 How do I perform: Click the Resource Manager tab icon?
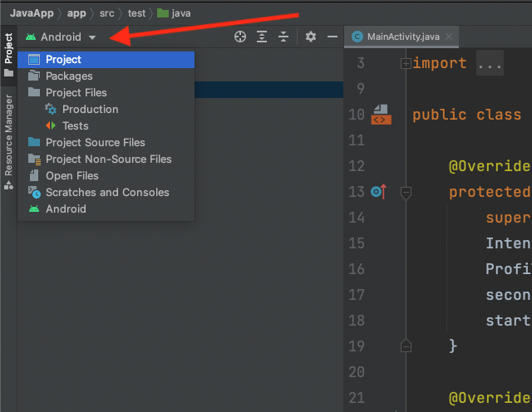[8, 185]
